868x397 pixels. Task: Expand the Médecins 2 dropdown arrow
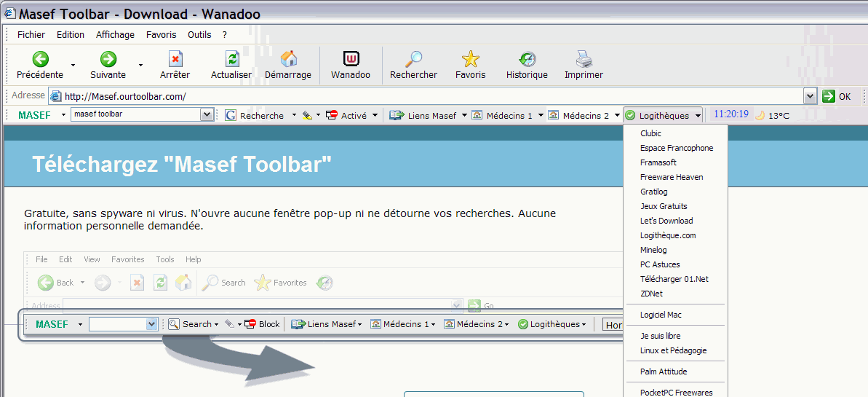point(617,116)
